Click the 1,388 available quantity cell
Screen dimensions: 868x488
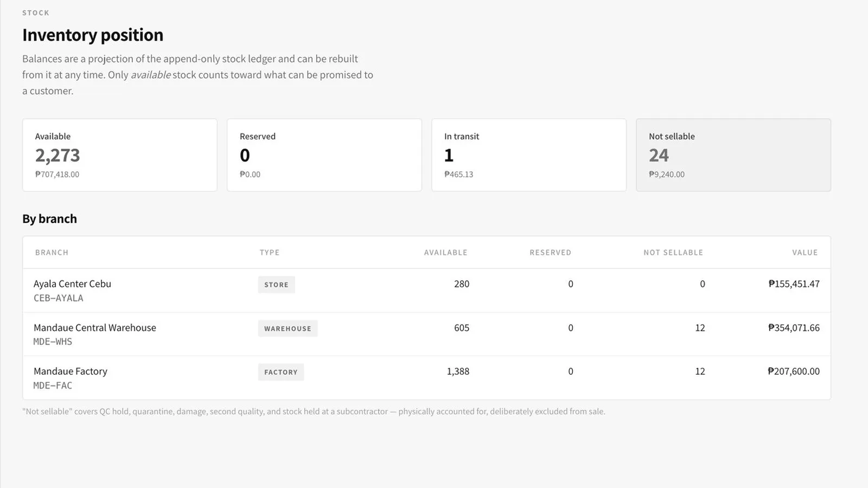pyautogui.click(x=458, y=371)
